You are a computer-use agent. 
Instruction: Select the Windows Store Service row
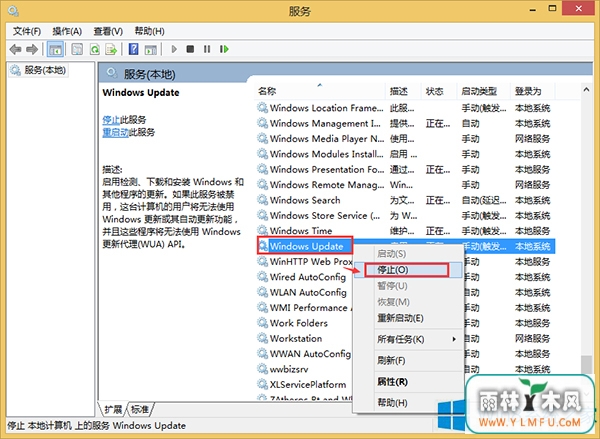click(405, 215)
